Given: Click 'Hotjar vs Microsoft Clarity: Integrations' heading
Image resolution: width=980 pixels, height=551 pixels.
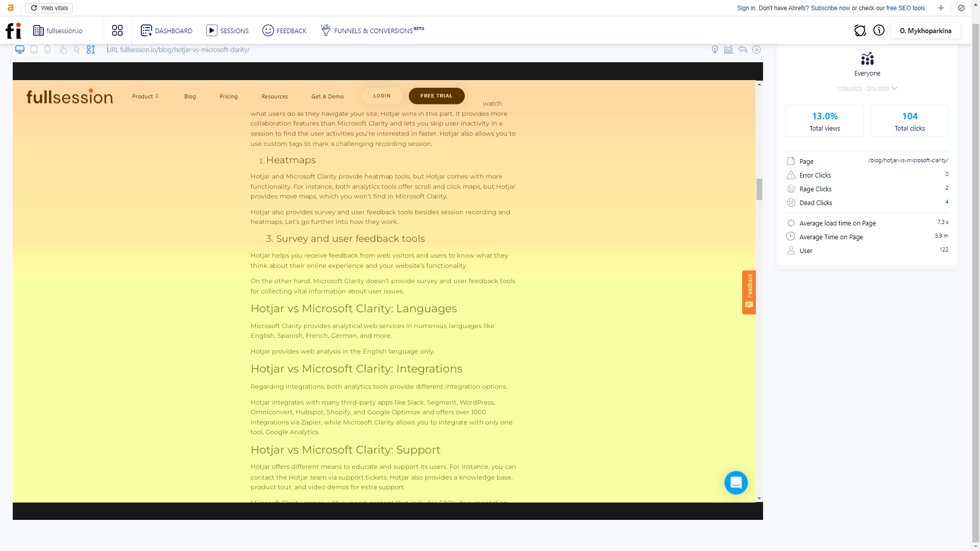Looking at the screenshot, I should (356, 369).
